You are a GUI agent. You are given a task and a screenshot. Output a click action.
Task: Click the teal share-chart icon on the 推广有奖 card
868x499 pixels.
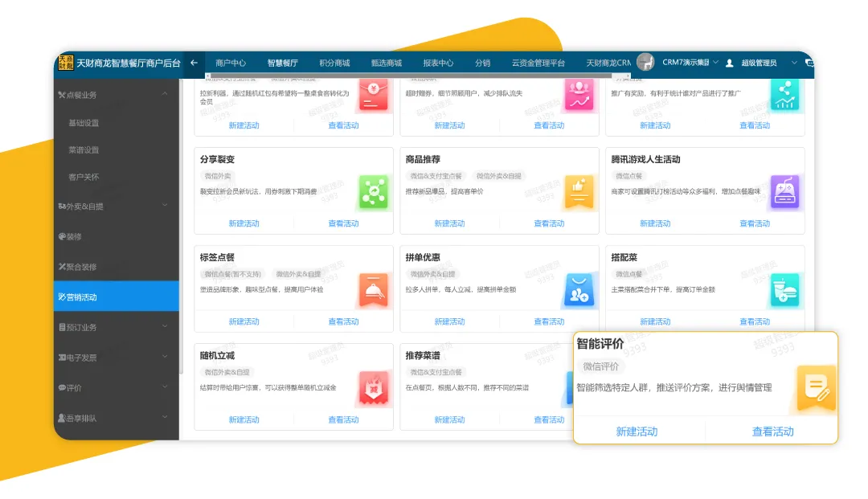[x=785, y=95]
